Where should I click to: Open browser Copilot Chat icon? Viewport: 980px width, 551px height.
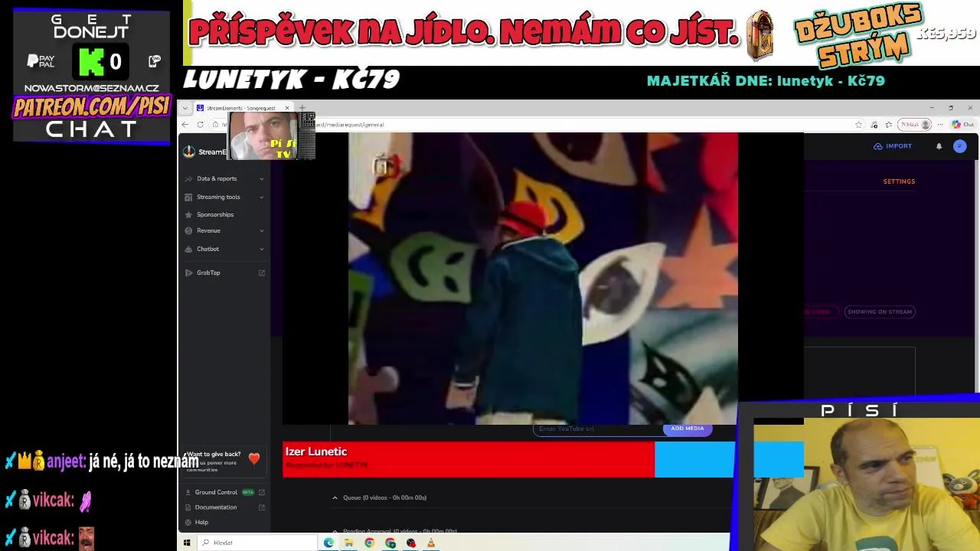962,125
